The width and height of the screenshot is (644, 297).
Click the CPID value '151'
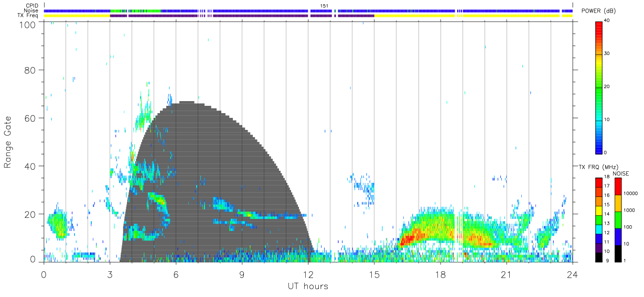pyautogui.click(x=325, y=6)
